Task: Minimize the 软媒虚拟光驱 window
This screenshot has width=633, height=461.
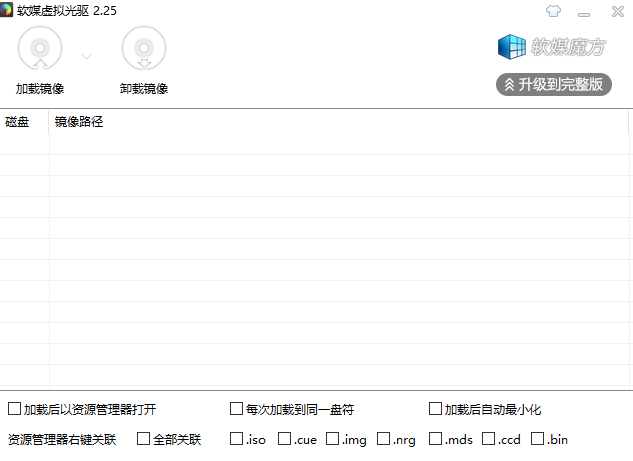Action: point(584,15)
